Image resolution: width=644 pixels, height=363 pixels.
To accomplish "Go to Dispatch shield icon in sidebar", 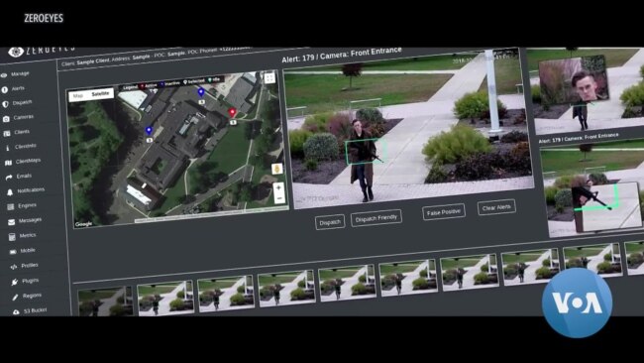I will click(5, 104).
